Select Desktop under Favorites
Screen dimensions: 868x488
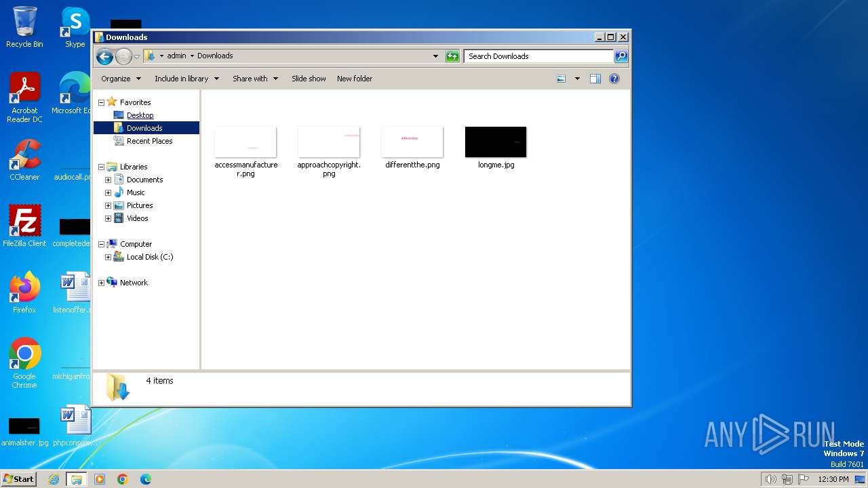pos(140,115)
